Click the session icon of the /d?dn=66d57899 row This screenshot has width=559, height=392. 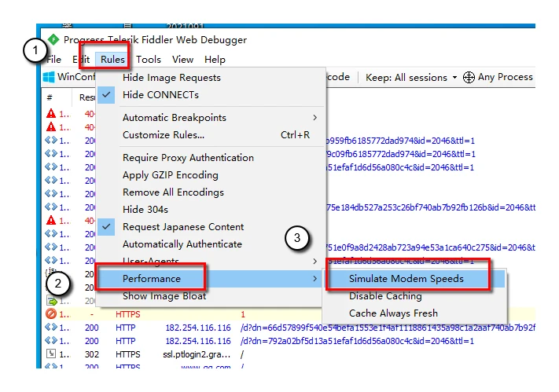pos(51,327)
